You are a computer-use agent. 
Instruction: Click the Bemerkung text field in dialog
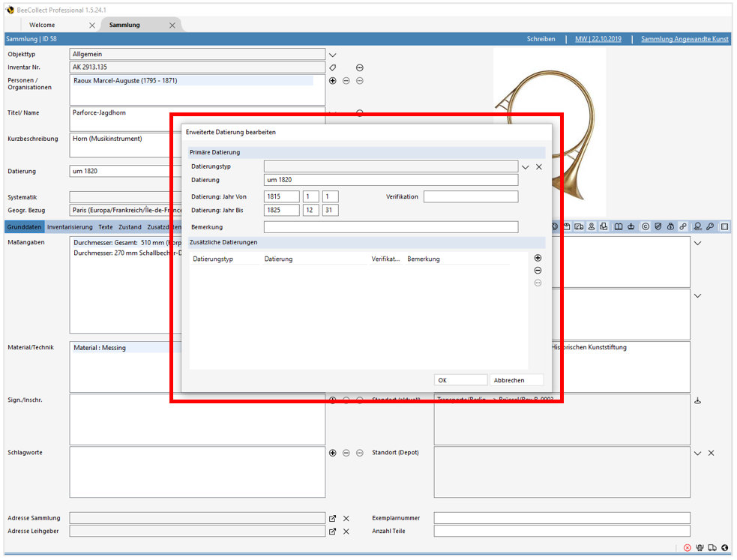point(391,227)
